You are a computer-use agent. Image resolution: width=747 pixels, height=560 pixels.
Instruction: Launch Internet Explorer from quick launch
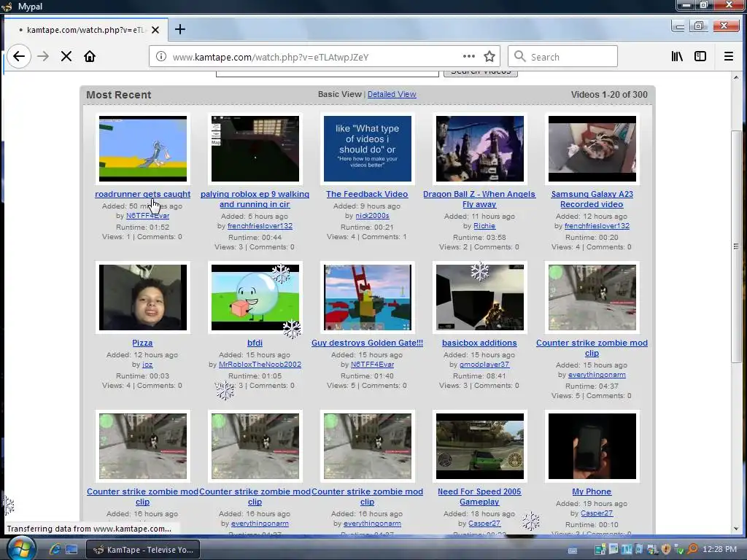55,550
